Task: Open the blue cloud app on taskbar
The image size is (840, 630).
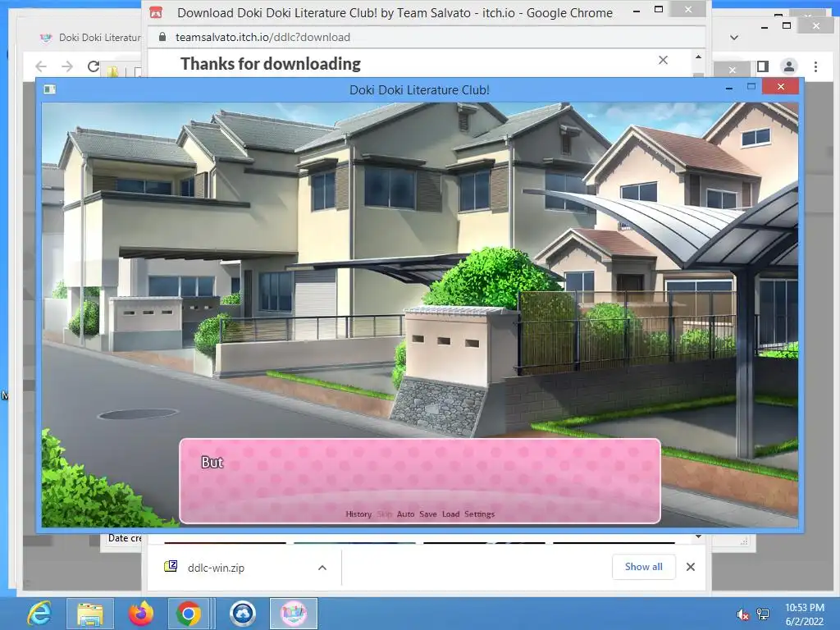Action: [243, 613]
